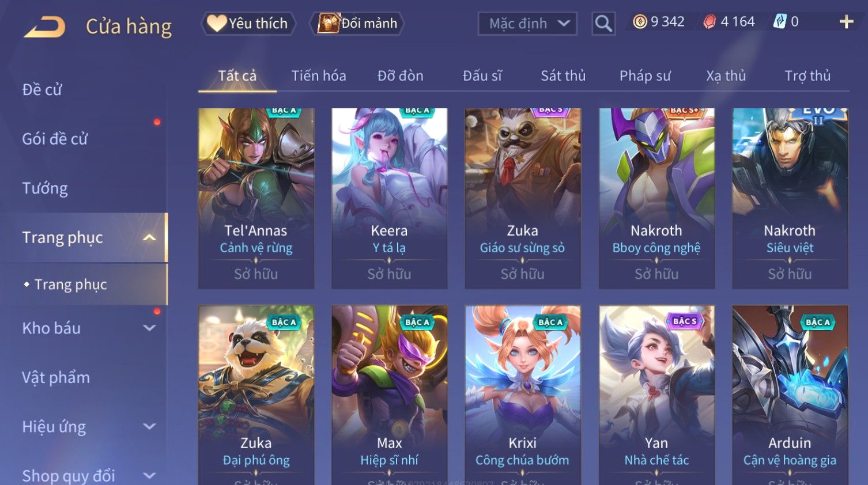868x485 pixels.
Task: Click the heart Yêu thích icon
Action: click(x=217, y=23)
